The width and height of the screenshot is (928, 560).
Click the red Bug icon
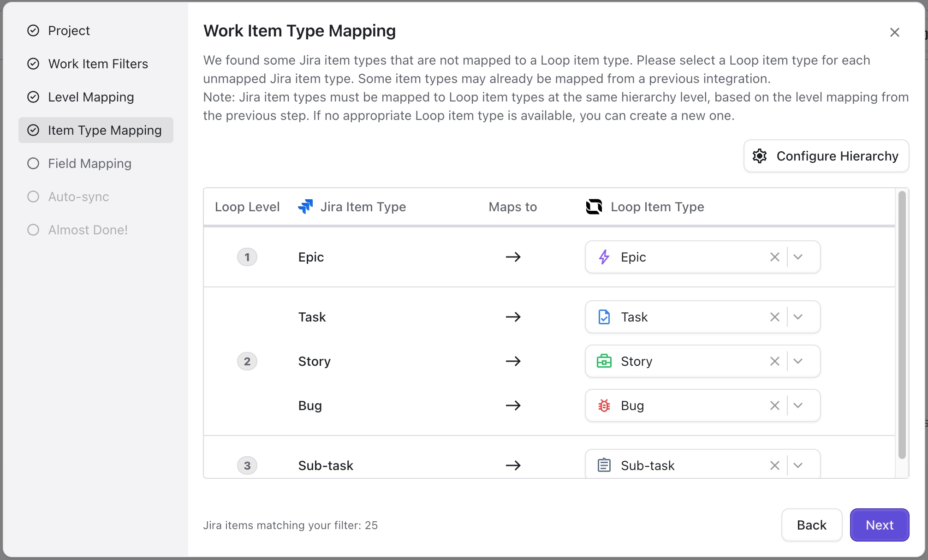tap(604, 405)
